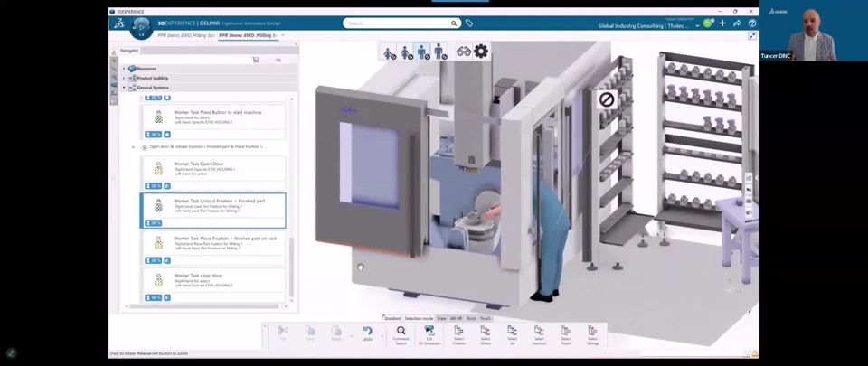This screenshot has height=366, width=868.
Task: Click Select Children icon
Action: [458, 333]
